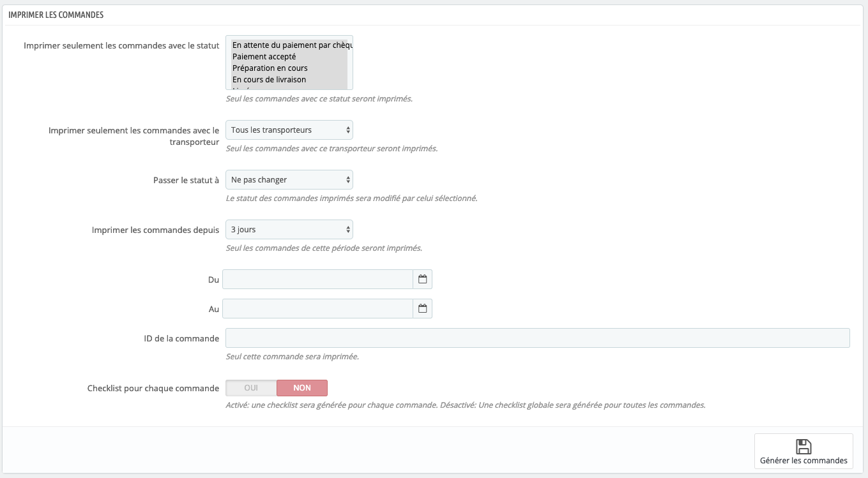Open the 'Passer le statut à' dropdown

coord(287,179)
